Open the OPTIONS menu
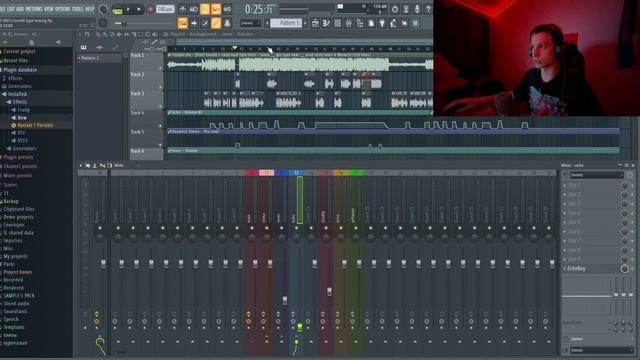This screenshot has width=640, height=360. click(x=62, y=9)
